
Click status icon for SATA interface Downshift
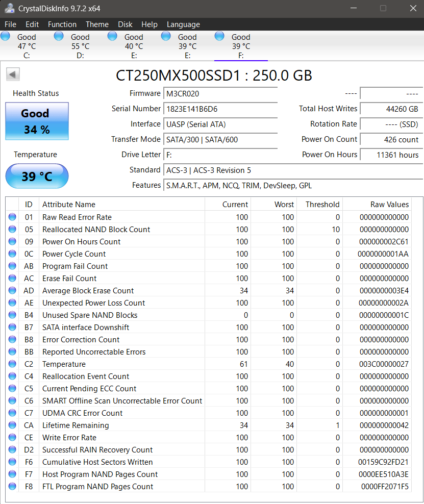click(x=12, y=327)
